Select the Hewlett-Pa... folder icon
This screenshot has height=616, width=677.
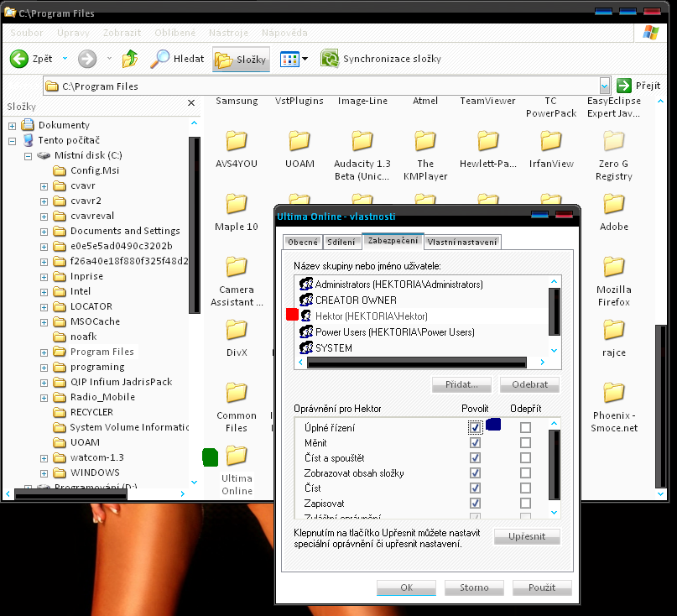tap(488, 141)
